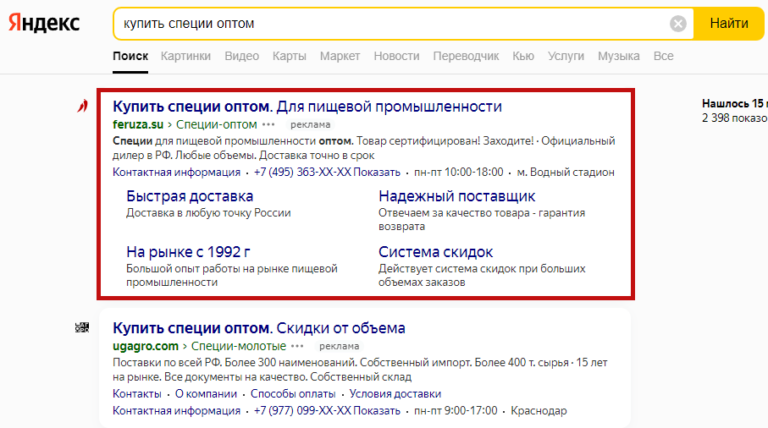
Task: Switch to the Картинки tab
Action: 186,56
